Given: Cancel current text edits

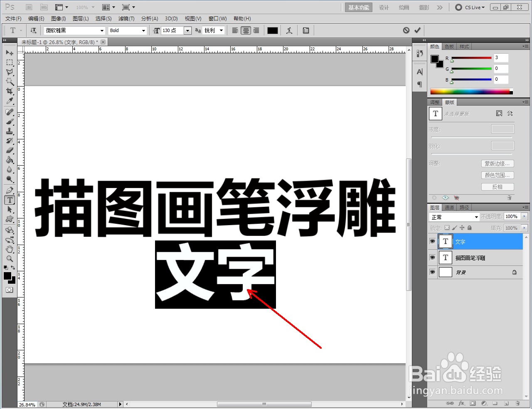Looking at the screenshot, I should tap(406, 30).
